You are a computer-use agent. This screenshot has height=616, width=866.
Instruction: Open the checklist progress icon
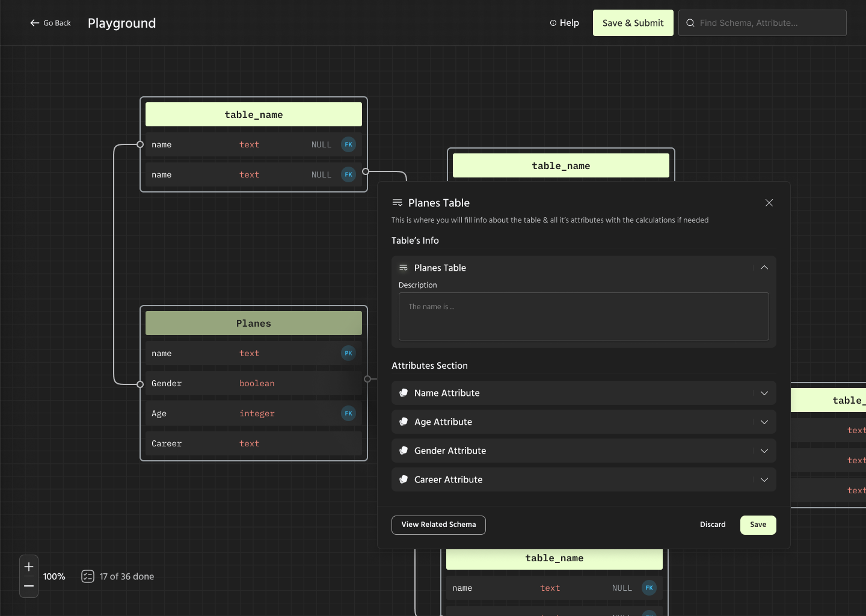click(x=88, y=576)
